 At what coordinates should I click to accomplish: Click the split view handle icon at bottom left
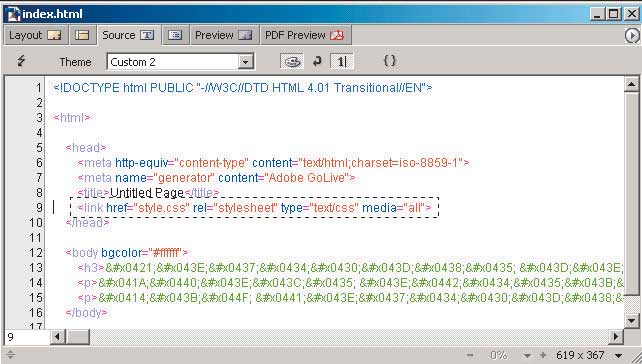pyautogui.click(x=10, y=355)
